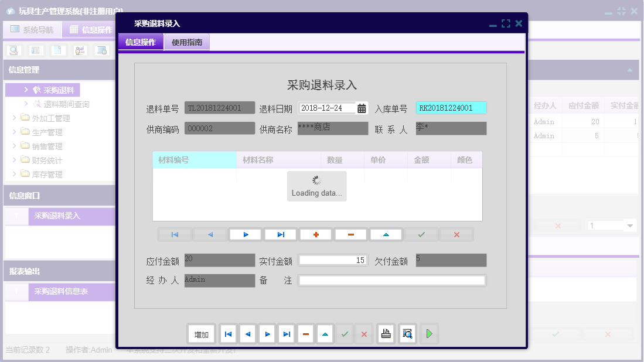Jump to last record using the grid navigator
The width and height of the screenshot is (644, 362).
coord(280,234)
